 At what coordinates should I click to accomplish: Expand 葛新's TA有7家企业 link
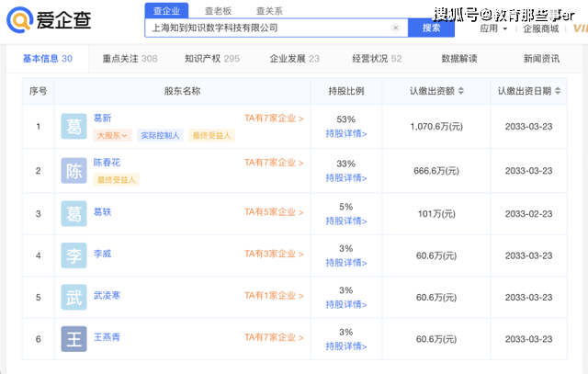click(274, 119)
